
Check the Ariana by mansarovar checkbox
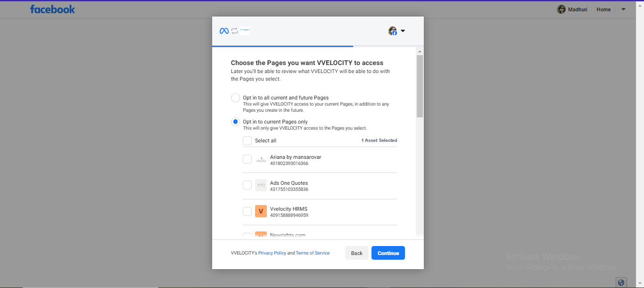click(x=247, y=159)
